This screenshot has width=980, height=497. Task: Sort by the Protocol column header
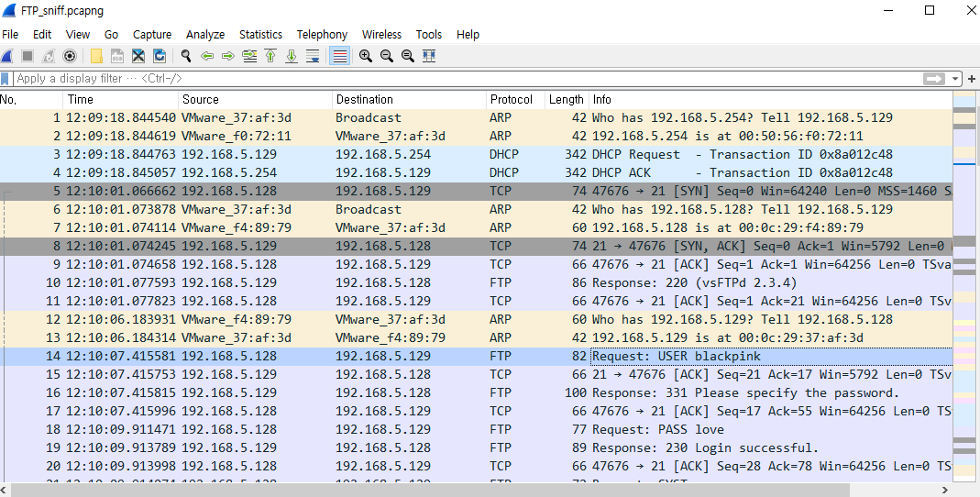tap(515, 99)
